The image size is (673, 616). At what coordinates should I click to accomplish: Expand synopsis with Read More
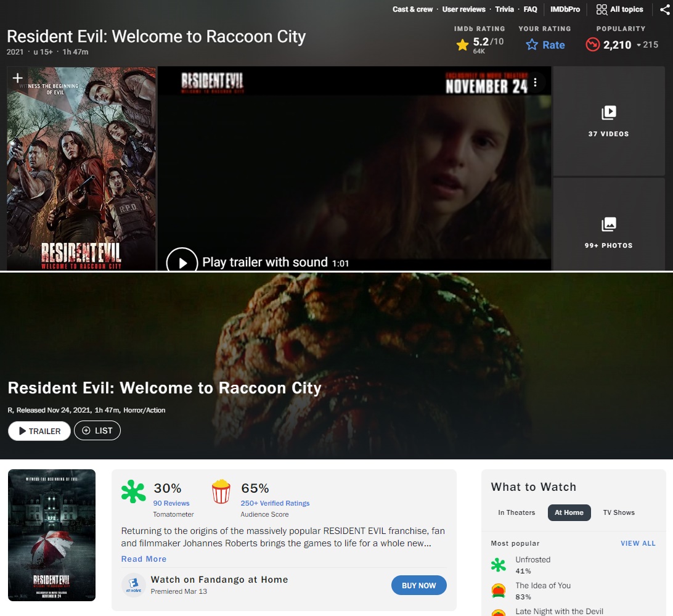tap(144, 559)
